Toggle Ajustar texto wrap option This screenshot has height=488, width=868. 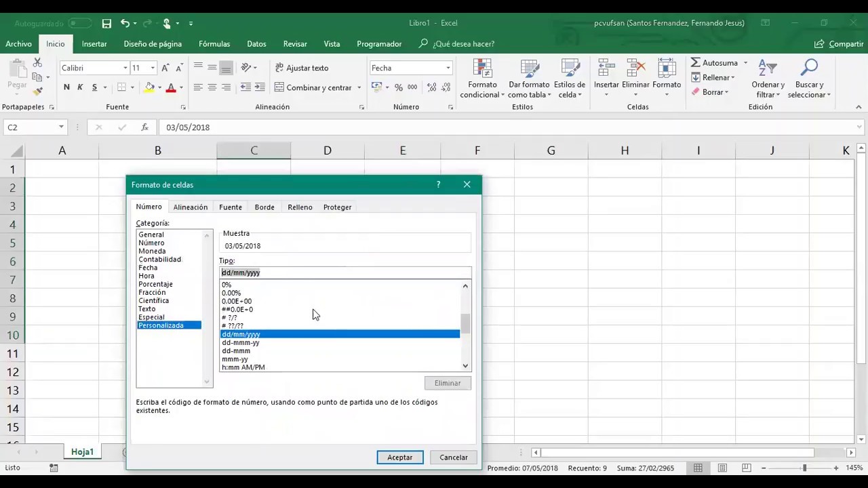tap(301, 68)
